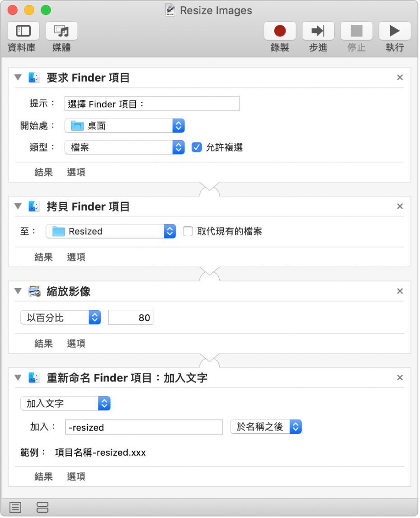This screenshot has width=420, height=518.
Task: Remove the 縮放影像 action with X
Action: coord(400,291)
